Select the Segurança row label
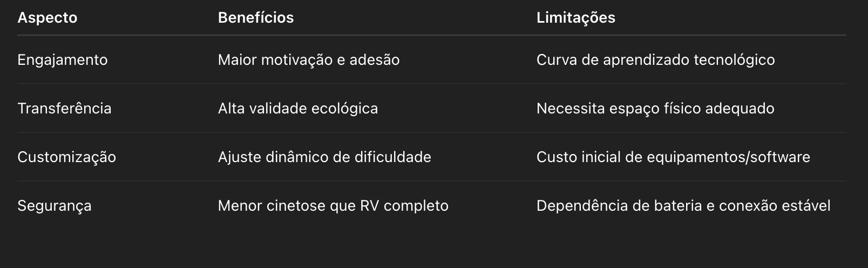This screenshot has width=868, height=268. pyautogui.click(x=55, y=206)
